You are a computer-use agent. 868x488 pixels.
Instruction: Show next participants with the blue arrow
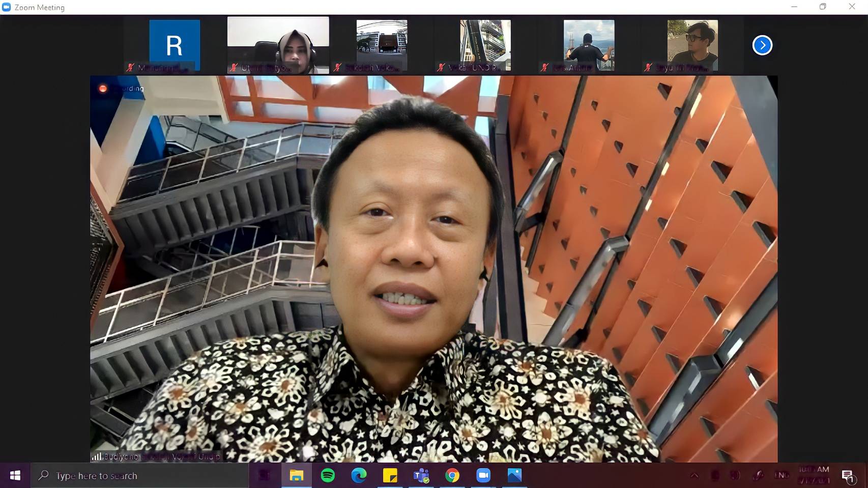762,45
